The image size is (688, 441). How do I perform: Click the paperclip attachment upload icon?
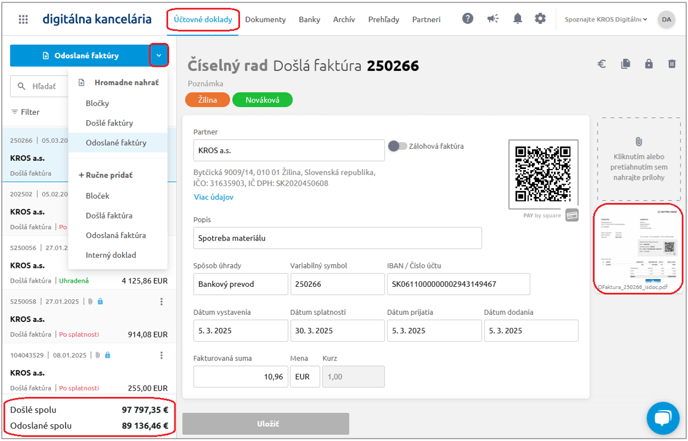(639, 141)
